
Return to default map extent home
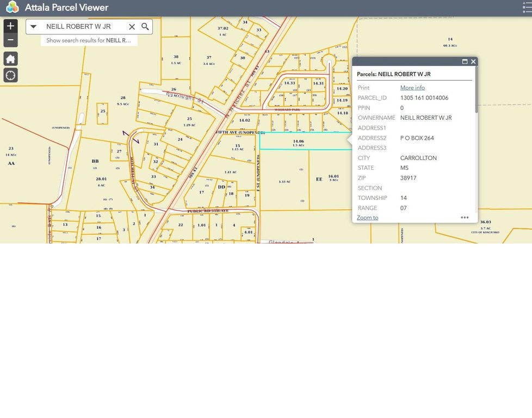(x=10, y=59)
